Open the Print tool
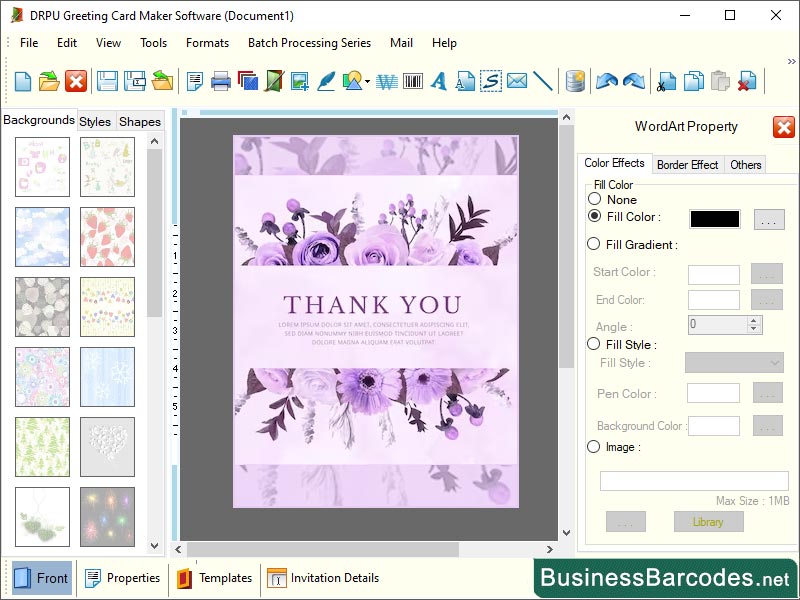 pos(220,81)
